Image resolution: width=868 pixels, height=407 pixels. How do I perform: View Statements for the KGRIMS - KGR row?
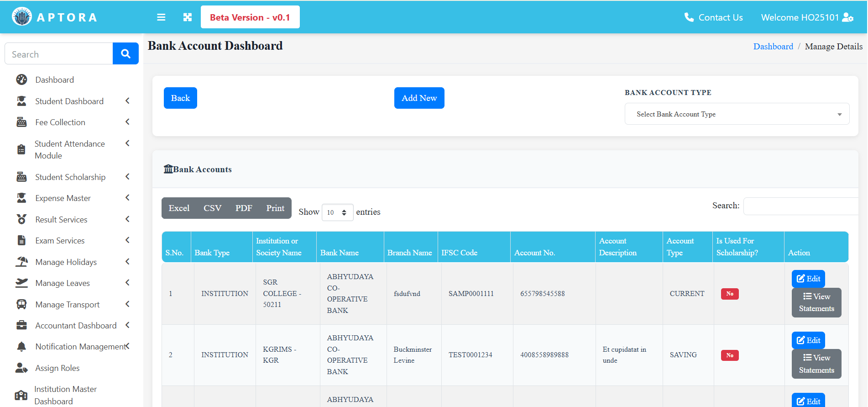[x=816, y=364]
